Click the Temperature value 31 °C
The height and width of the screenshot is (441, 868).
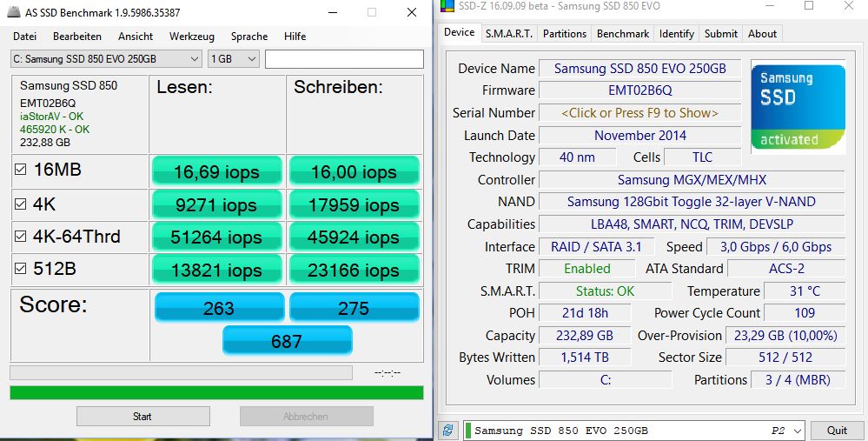805,291
